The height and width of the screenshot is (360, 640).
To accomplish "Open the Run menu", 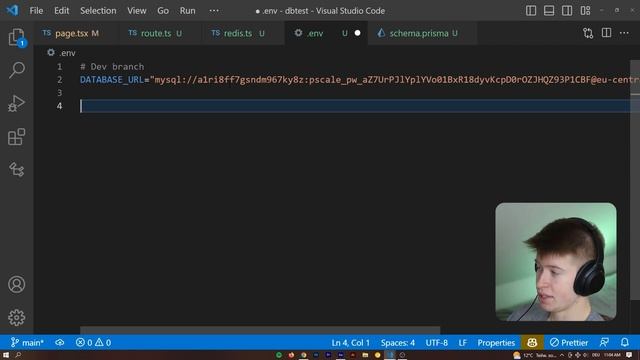I will tap(187, 11).
